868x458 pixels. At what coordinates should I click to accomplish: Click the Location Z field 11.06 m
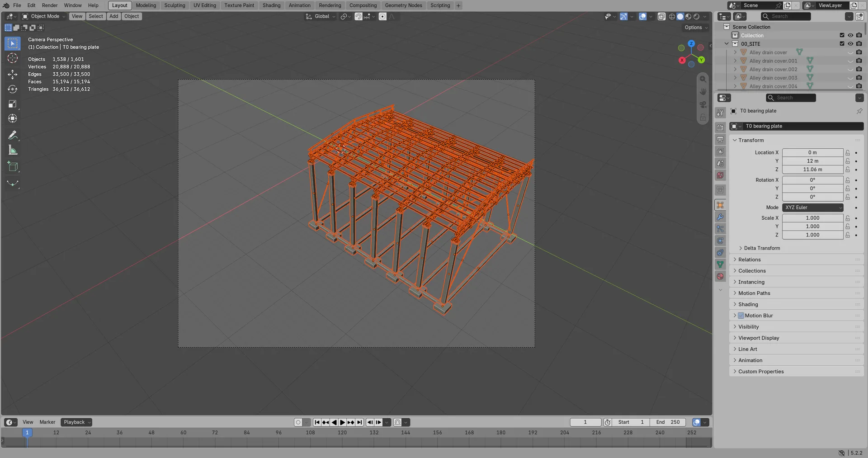coord(812,170)
